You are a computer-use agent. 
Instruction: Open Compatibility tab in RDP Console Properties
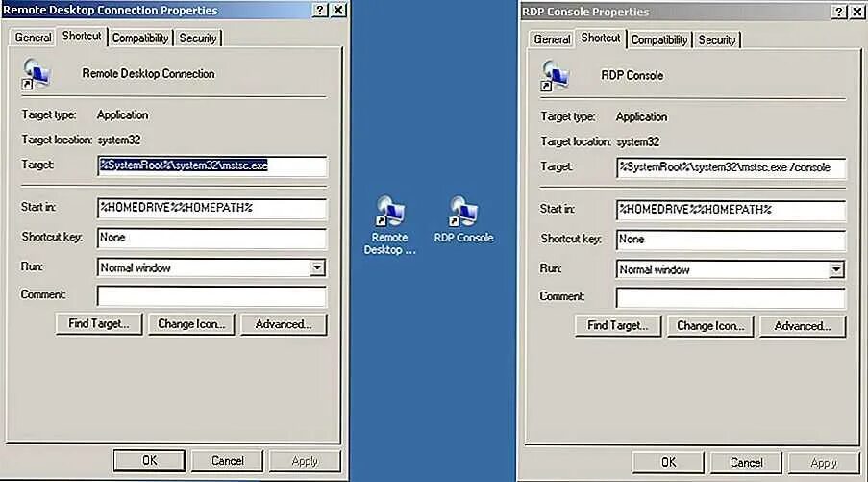point(658,39)
